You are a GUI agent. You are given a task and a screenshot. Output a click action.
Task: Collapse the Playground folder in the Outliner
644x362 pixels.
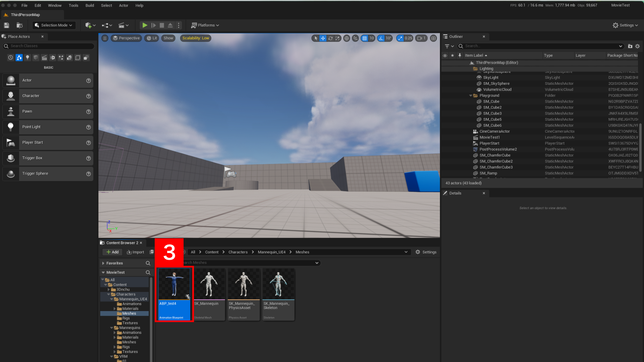(x=470, y=95)
